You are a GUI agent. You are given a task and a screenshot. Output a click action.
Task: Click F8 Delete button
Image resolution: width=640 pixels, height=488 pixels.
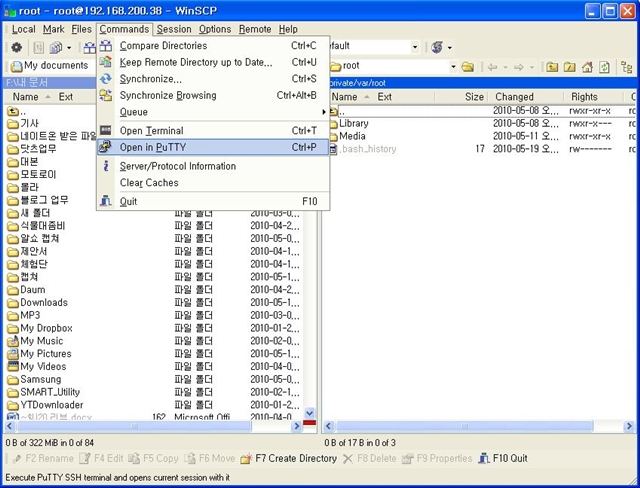(x=369, y=459)
